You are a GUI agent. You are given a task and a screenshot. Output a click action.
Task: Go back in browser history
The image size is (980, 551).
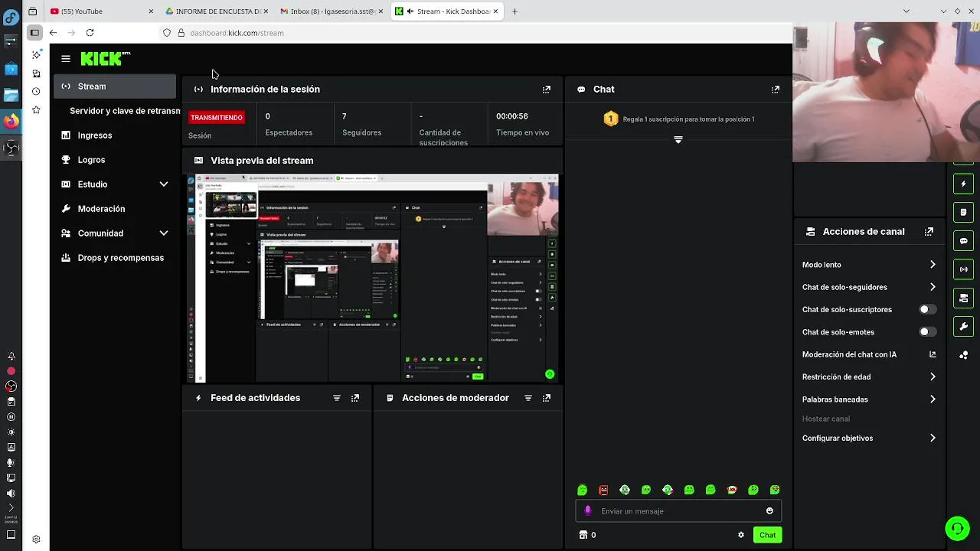tap(53, 33)
